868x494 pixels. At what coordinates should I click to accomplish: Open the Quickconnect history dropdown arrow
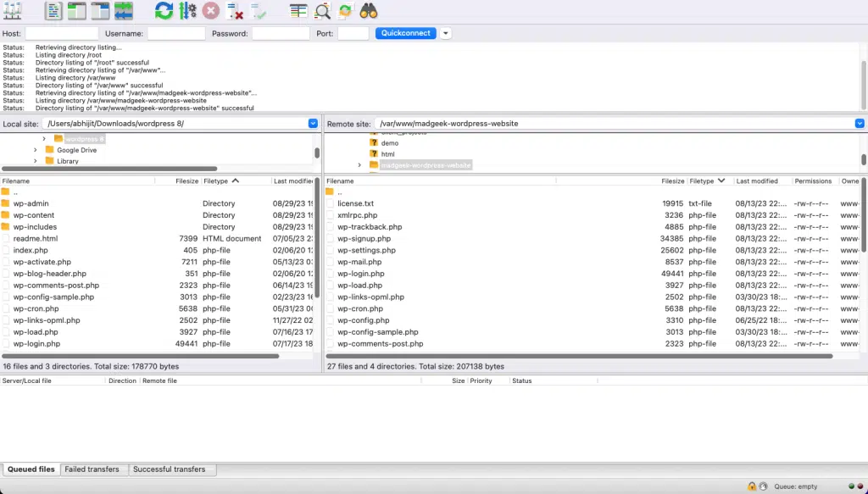pyautogui.click(x=446, y=34)
